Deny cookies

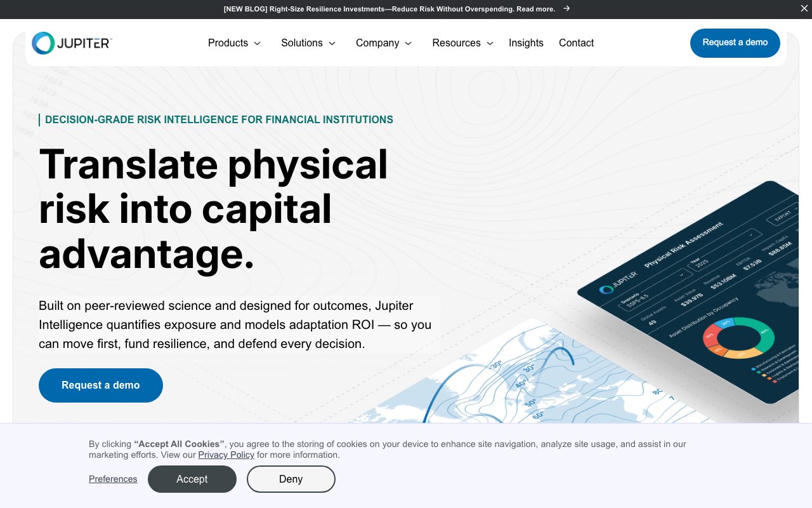click(291, 479)
